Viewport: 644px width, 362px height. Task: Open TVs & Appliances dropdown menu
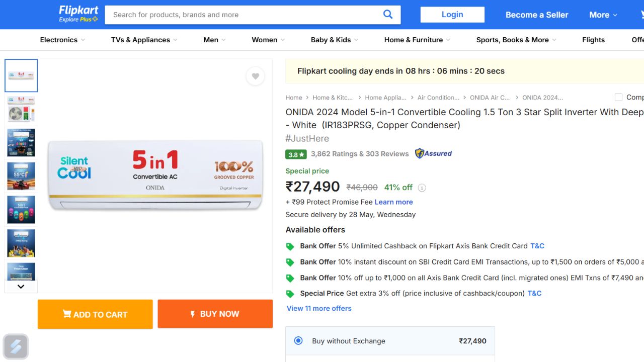point(144,40)
